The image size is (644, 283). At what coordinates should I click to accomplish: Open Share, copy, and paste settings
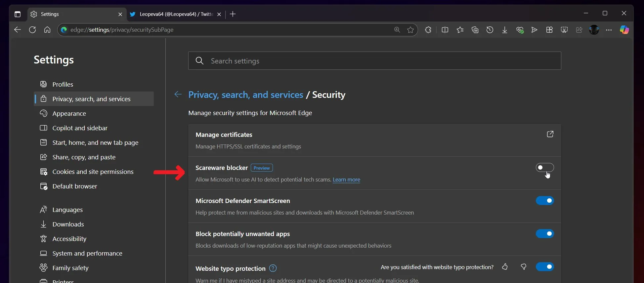[94, 157]
